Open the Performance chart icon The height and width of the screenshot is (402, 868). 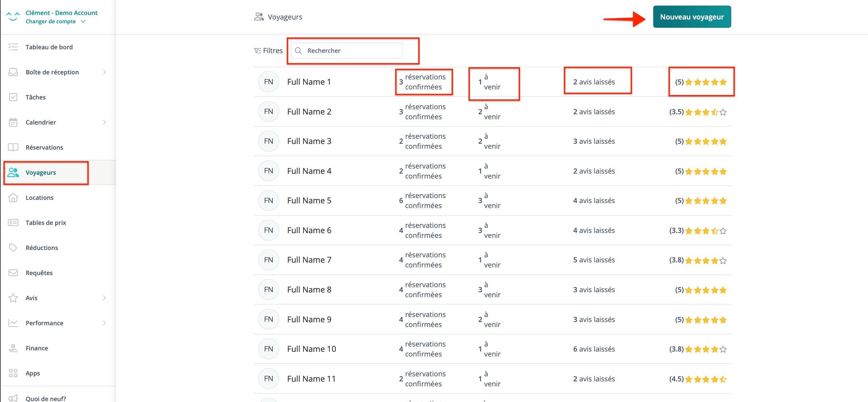tap(13, 323)
